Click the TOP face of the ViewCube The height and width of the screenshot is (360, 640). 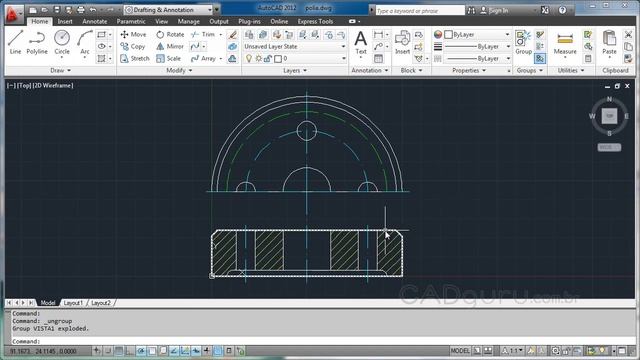click(x=609, y=116)
